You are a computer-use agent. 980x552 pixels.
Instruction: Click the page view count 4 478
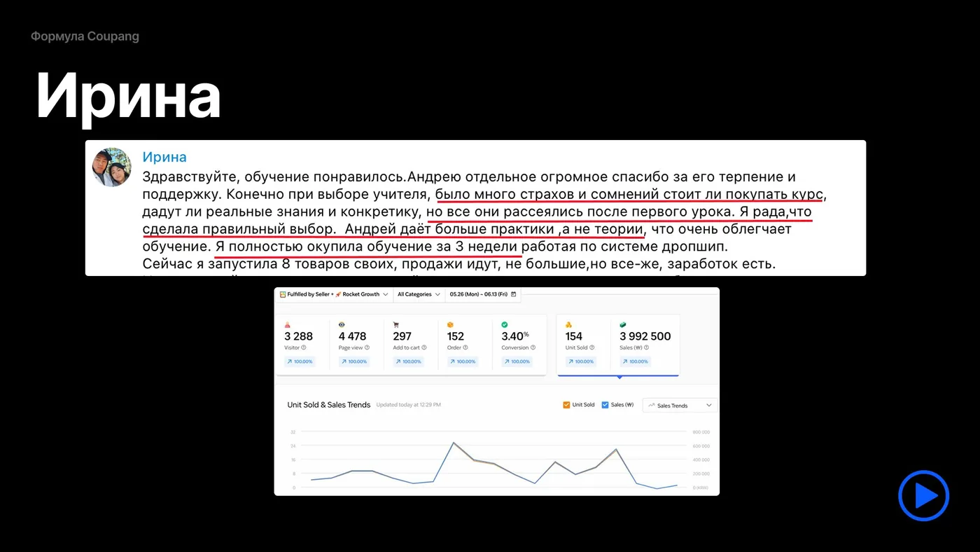tap(353, 336)
